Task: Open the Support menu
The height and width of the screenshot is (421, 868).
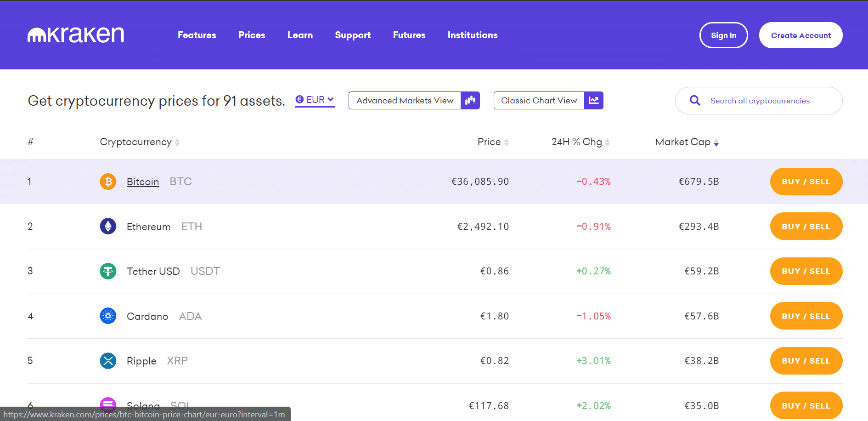Action: click(353, 35)
